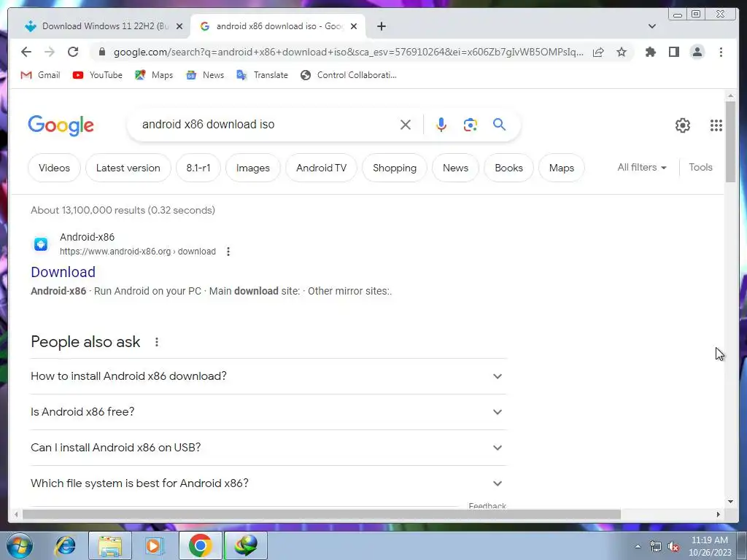Viewport: 747px width, 560px height.
Task: Go to Google home via logo
Action: (61, 125)
